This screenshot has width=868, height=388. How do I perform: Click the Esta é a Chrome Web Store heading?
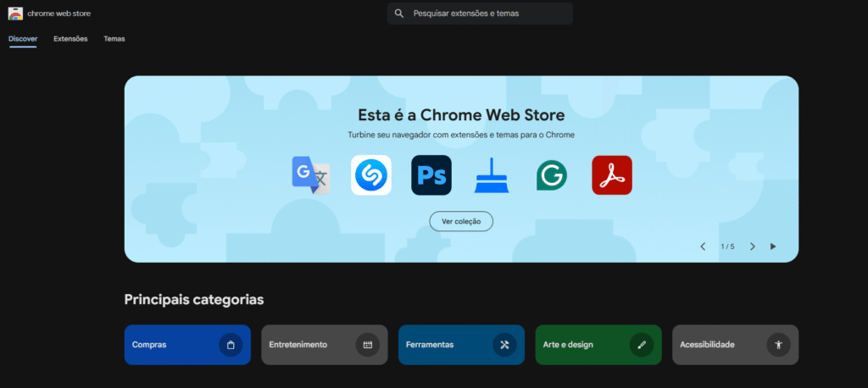461,115
